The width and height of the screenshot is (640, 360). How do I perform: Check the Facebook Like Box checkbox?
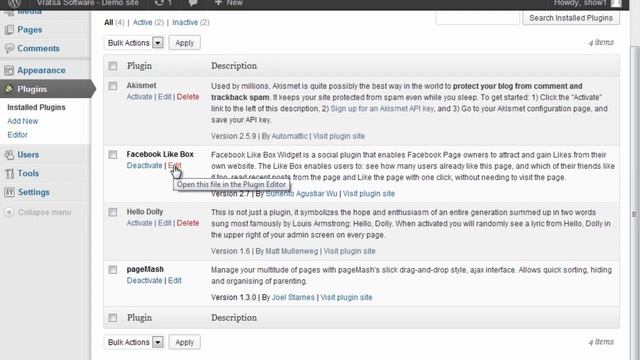113,155
